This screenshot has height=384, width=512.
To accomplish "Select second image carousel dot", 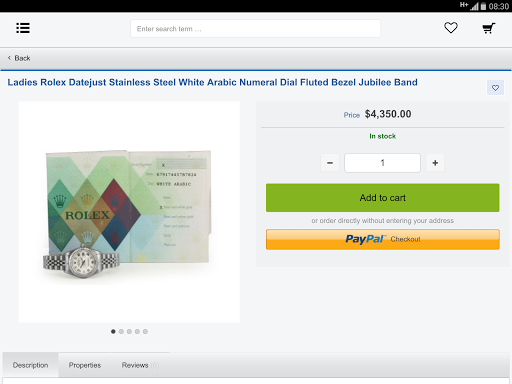I will [x=121, y=331].
